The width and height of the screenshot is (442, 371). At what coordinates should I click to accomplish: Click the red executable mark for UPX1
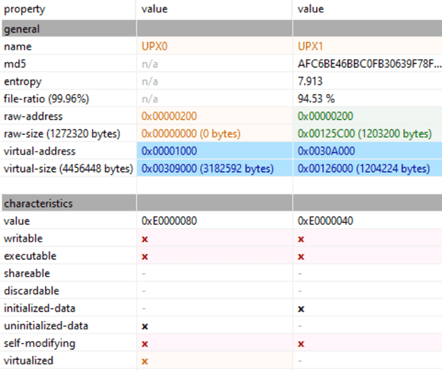click(301, 257)
